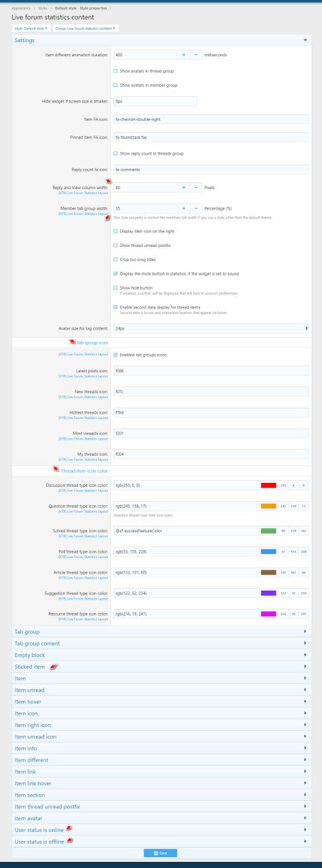Increase item different animation duration with plus
322x868 pixels.
(x=183, y=54)
